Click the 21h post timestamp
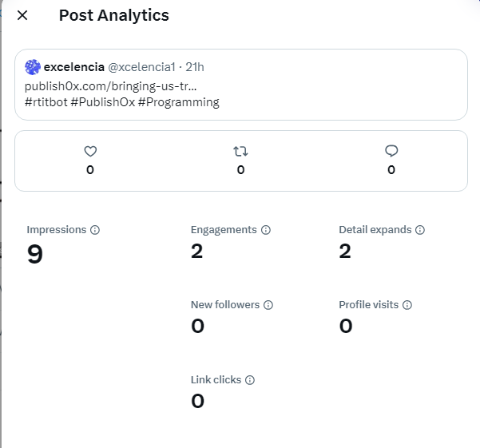Screen dimensions: 480x448 coord(195,67)
